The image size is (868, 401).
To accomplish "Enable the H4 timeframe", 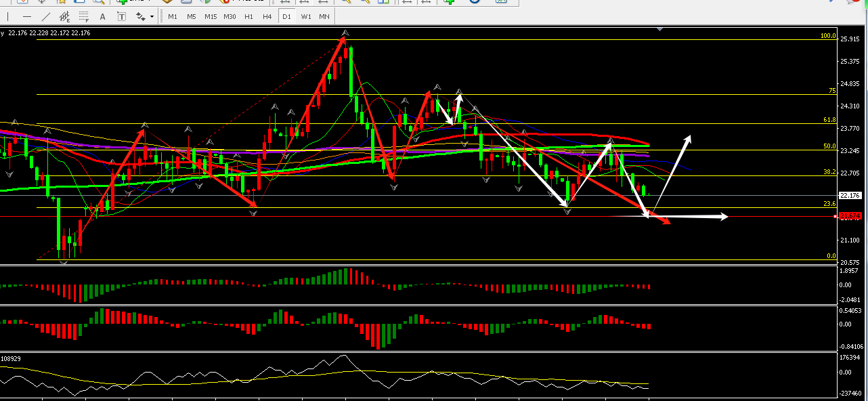I will point(267,16).
